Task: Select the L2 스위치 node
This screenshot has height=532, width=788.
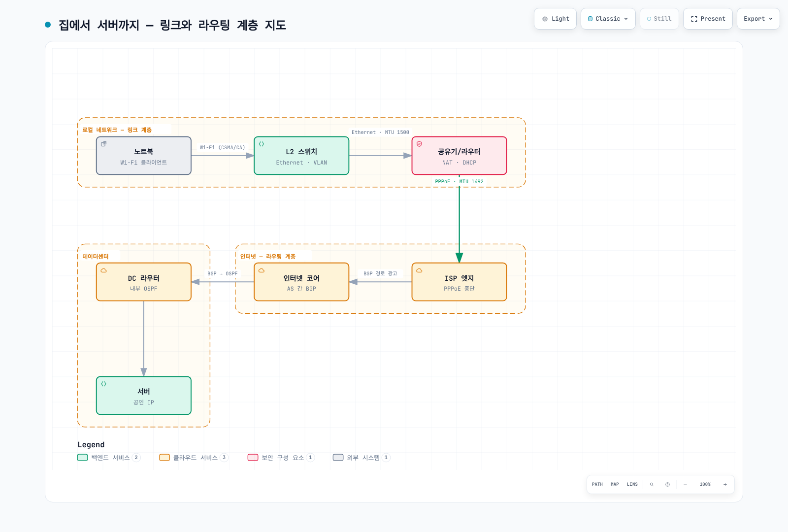Action: click(301, 156)
